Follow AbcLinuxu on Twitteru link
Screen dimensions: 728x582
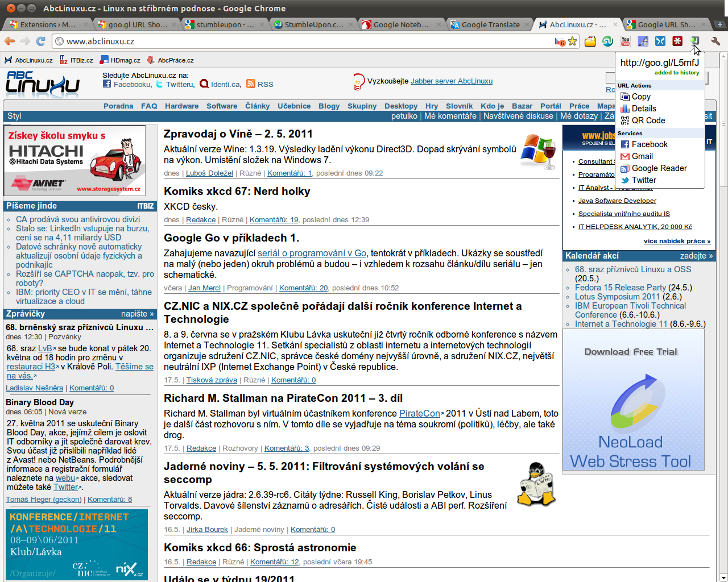coord(180,84)
